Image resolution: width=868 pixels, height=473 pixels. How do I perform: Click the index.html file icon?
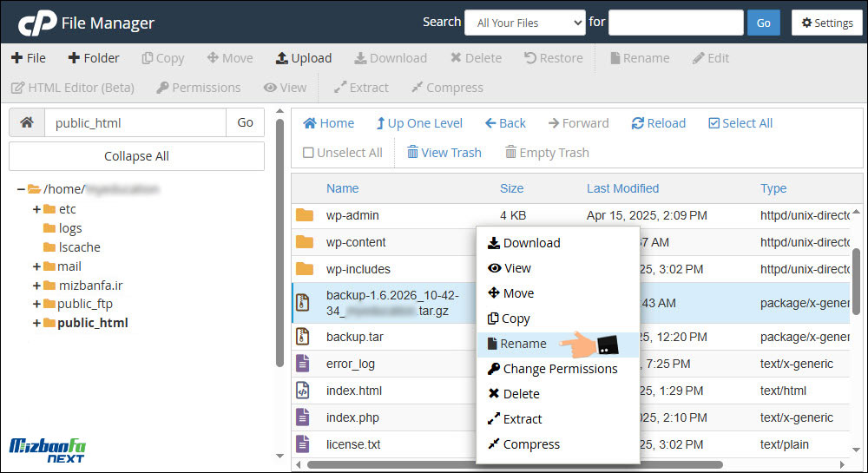[x=303, y=391]
